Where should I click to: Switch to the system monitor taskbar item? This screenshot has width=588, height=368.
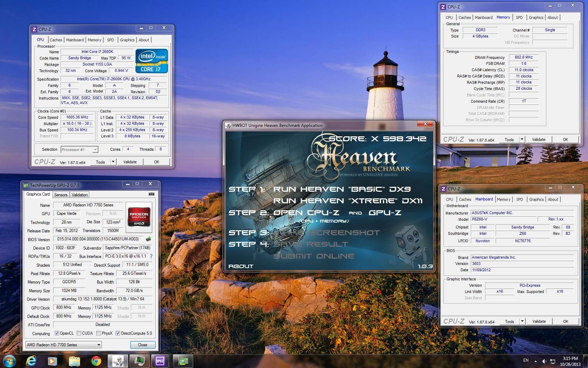pyautogui.click(x=139, y=361)
